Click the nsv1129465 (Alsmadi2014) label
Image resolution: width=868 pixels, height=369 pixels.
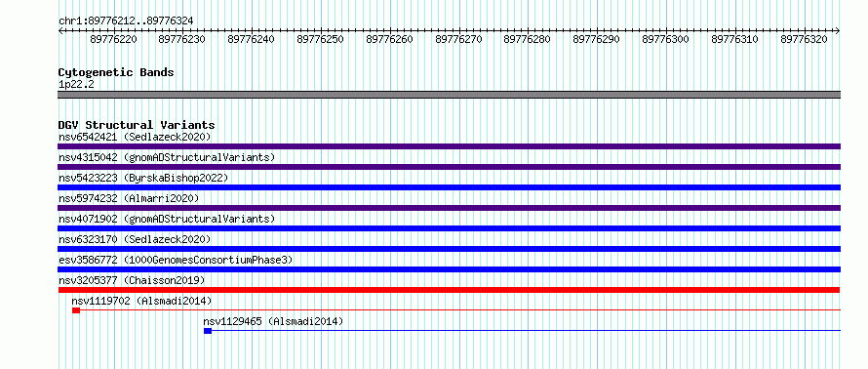click(273, 321)
